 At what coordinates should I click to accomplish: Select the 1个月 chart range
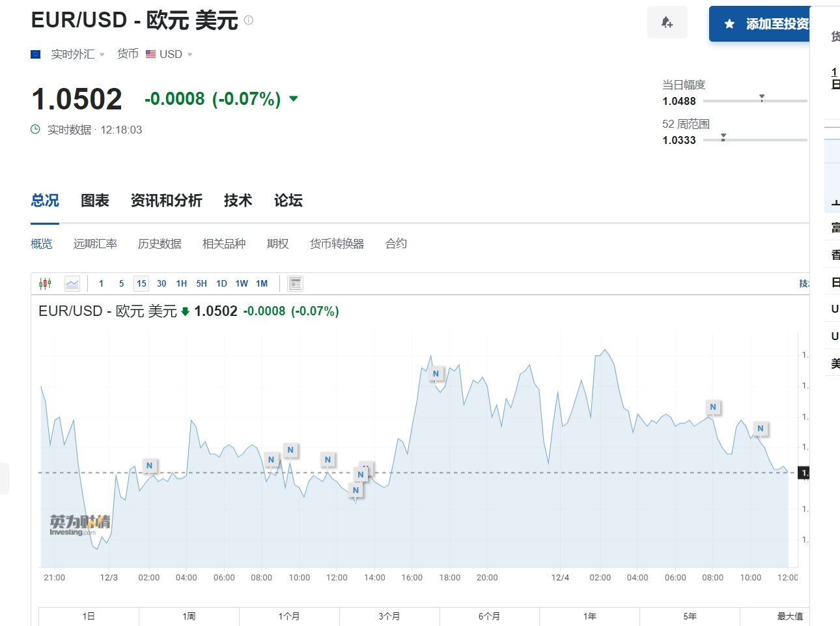289,616
